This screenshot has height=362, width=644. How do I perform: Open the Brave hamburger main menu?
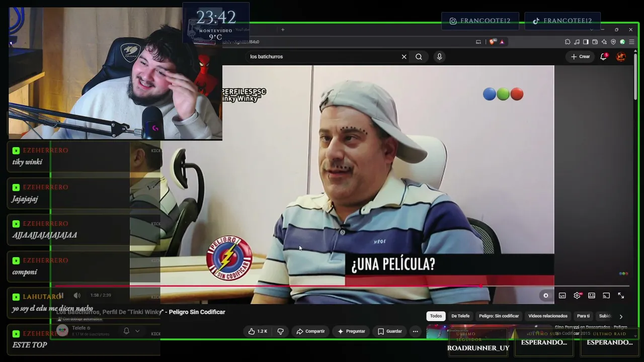coord(631,42)
